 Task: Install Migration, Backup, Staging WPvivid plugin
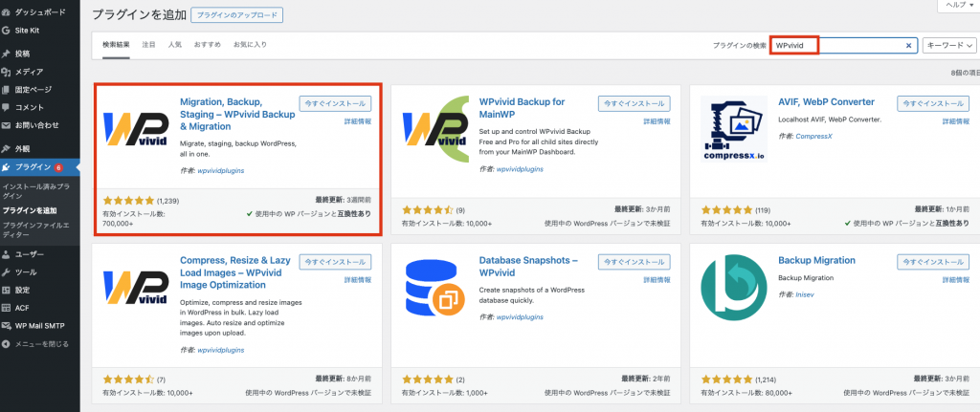pyautogui.click(x=333, y=102)
